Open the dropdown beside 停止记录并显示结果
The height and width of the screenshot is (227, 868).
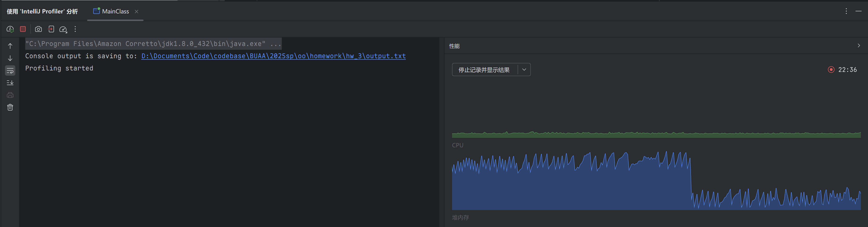click(x=524, y=70)
